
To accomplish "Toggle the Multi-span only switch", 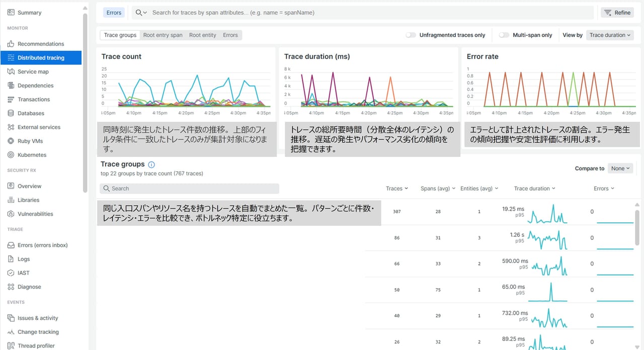I will tap(504, 35).
